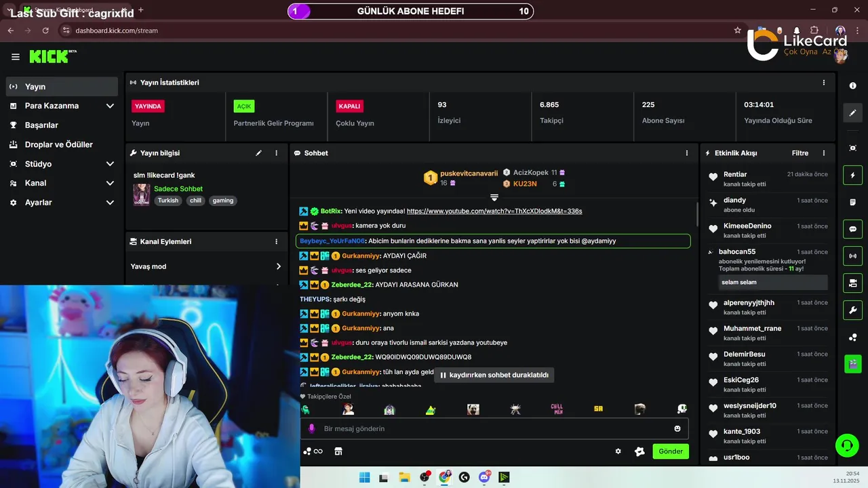Click the browser address bar URL
Viewport: 868px width, 488px height.
pos(117,30)
